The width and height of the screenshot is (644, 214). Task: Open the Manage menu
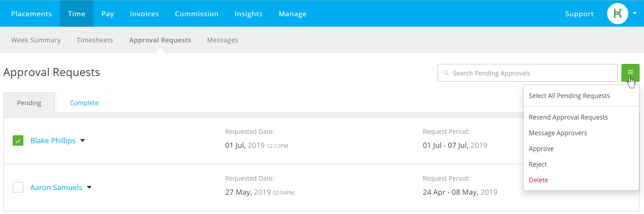pos(293,14)
